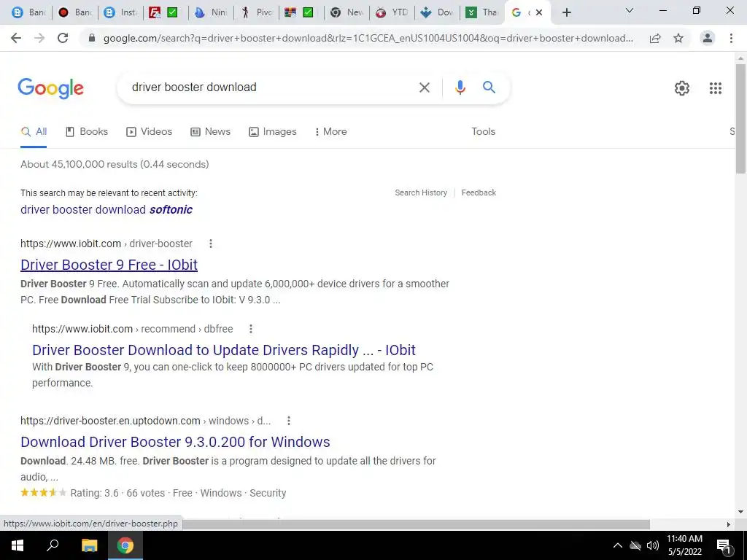
Task: Click Chrome icon in the taskbar
Action: point(125,545)
